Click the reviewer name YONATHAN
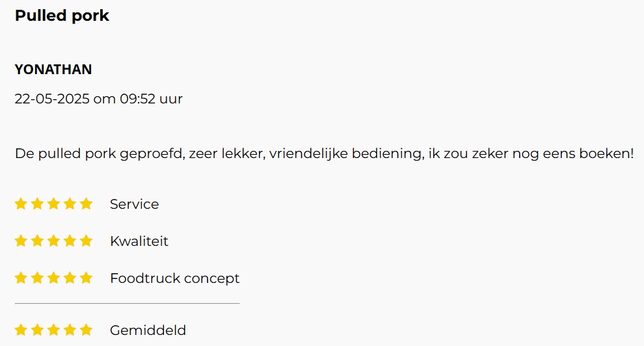Viewport: 644px width, 346px height. point(53,70)
